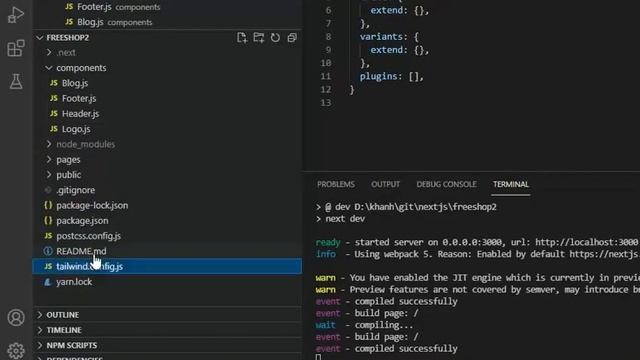Click the braces icon beside package-lock.json
The height and width of the screenshot is (360, 640).
[x=48, y=205]
